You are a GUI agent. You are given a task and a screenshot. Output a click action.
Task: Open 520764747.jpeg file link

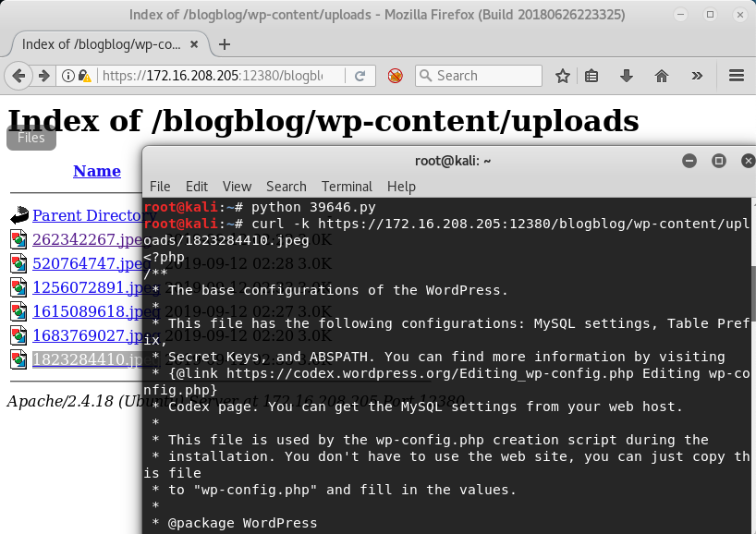[x=88, y=263]
